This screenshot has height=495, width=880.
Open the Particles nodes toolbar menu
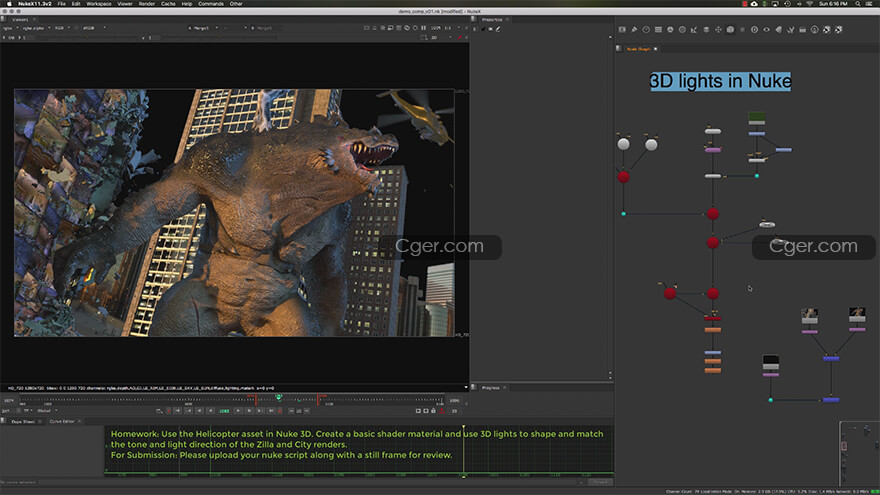click(x=742, y=30)
